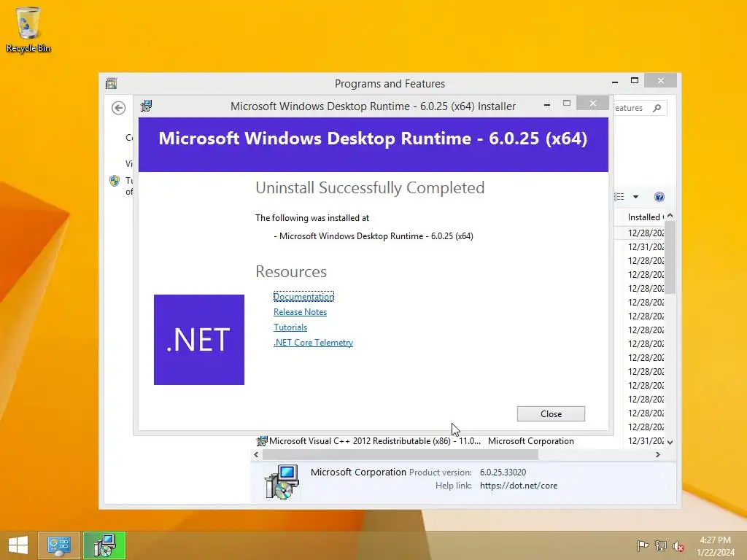Open the Tutorials link
Screen dimensions: 747x560
coord(290,327)
